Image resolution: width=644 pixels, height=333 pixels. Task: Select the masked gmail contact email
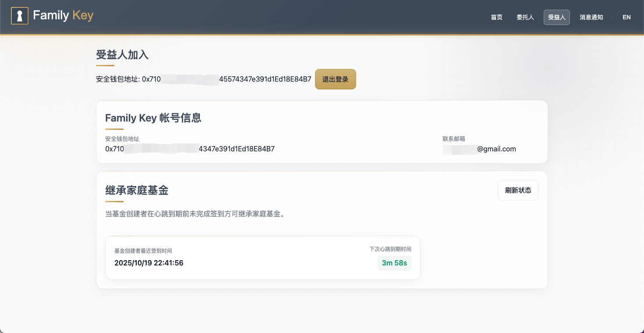(x=479, y=149)
